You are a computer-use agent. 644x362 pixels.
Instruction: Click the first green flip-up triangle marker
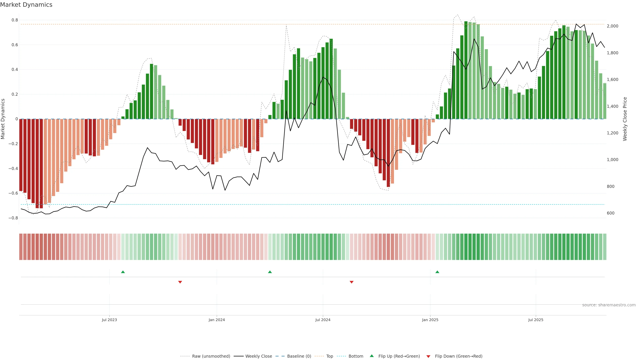click(x=123, y=272)
